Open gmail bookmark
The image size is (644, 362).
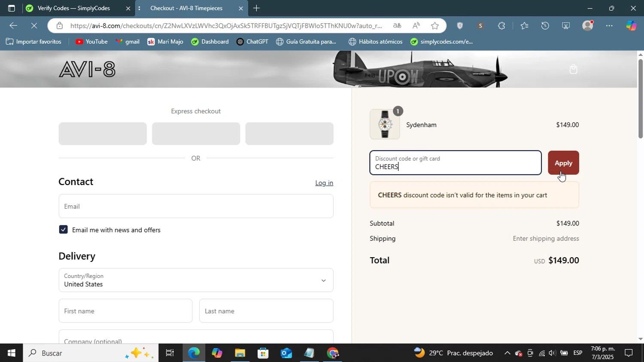[128, 42]
